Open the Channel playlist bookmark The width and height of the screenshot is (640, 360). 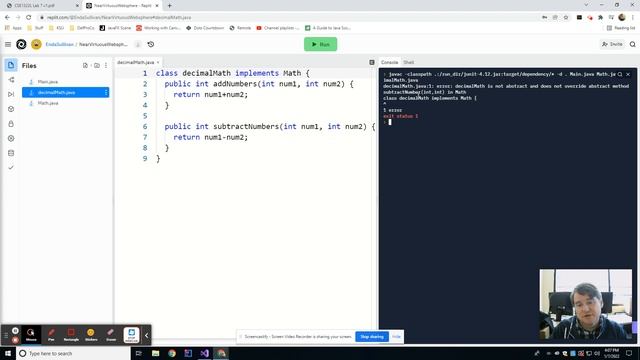click(278, 28)
